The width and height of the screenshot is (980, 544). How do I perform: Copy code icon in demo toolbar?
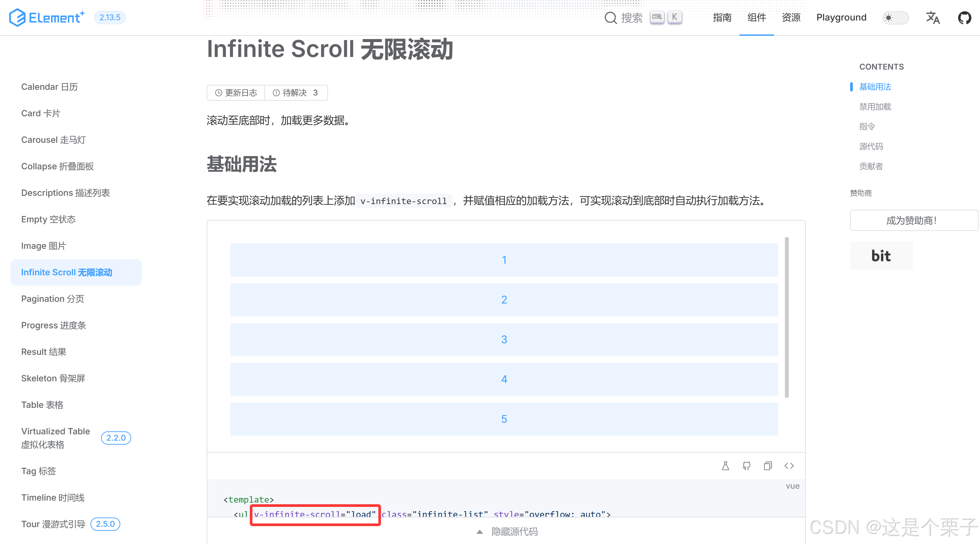tap(768, 465)
